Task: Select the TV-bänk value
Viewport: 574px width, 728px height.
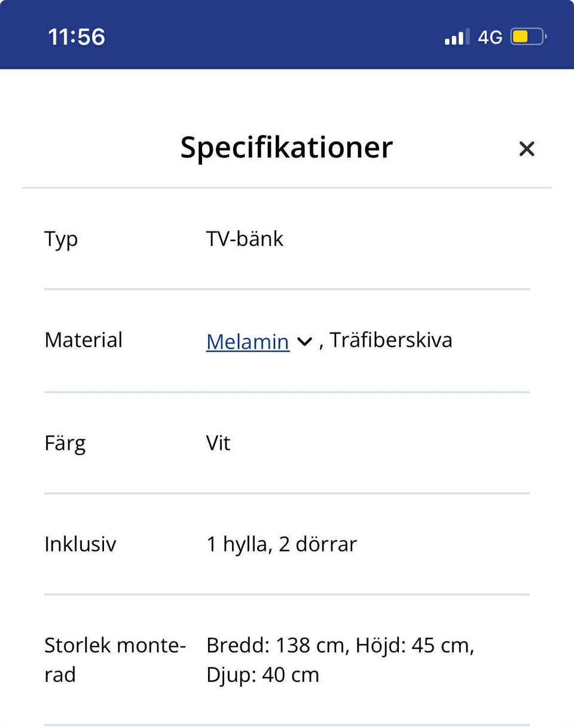Action: [245, 239]
